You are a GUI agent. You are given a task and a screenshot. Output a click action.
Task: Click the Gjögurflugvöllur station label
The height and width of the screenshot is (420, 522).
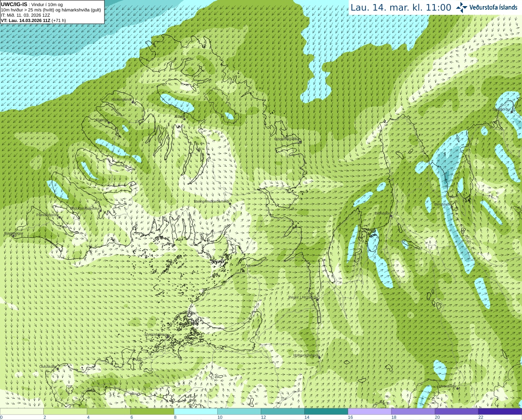(286, 139)
